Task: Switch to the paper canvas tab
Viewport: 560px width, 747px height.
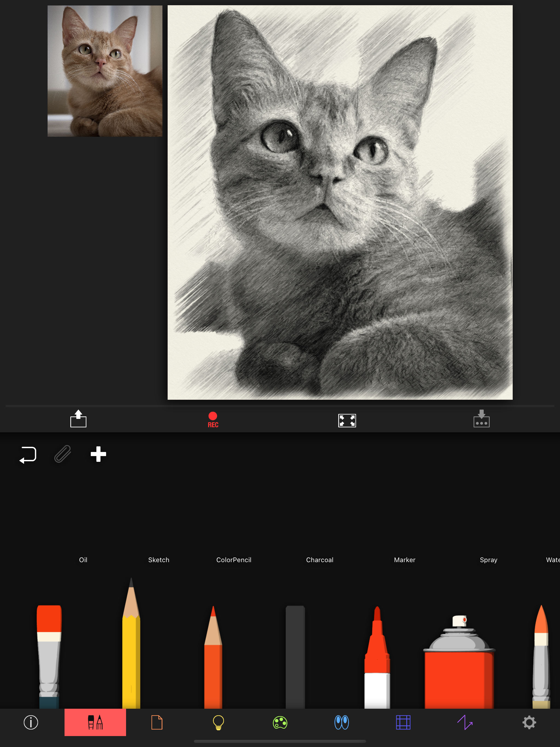Action: [x=157, y=722]
